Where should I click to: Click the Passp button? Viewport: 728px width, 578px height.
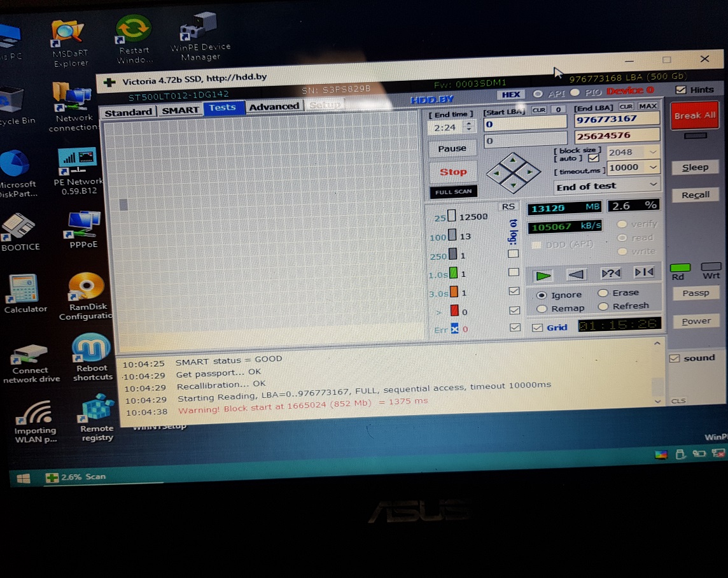(x=696, y=293)
